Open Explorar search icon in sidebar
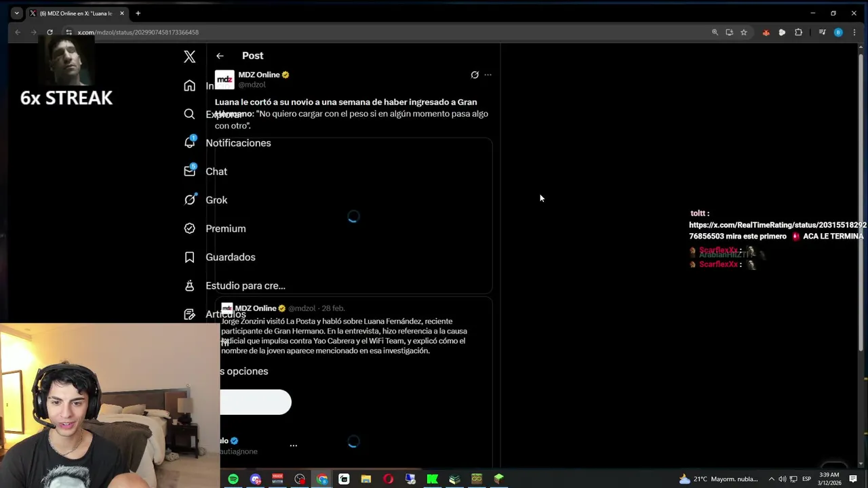 (190, 114)
